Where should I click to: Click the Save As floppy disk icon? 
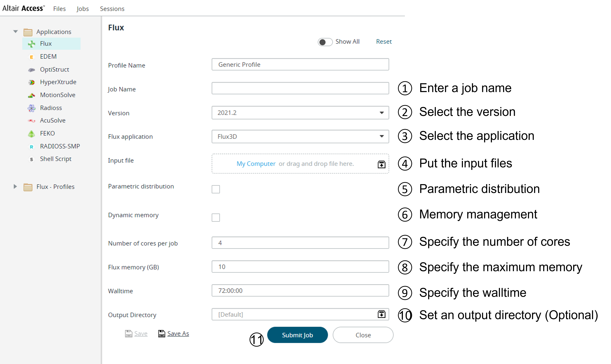[x=162, y=334]
